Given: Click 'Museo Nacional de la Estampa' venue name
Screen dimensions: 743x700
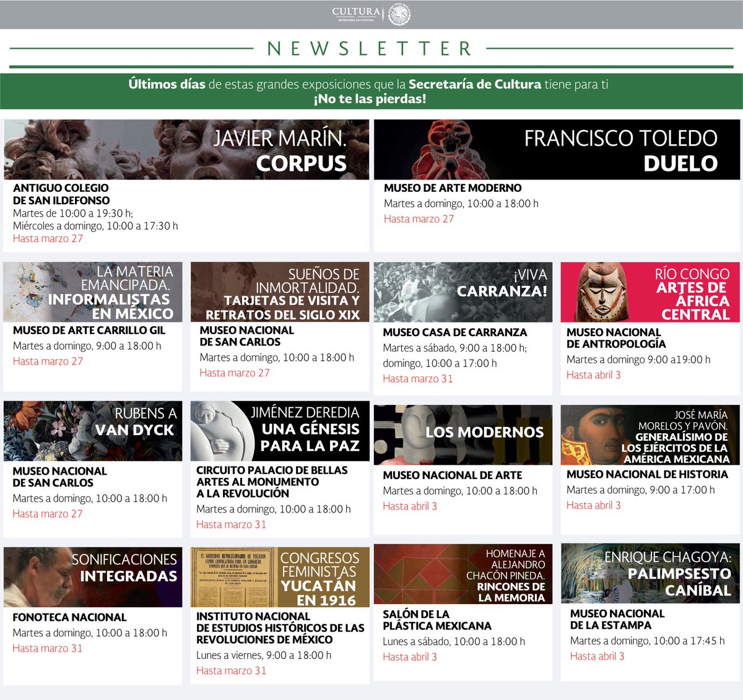Looking at the screenshot, I should (x=617, y=620).
